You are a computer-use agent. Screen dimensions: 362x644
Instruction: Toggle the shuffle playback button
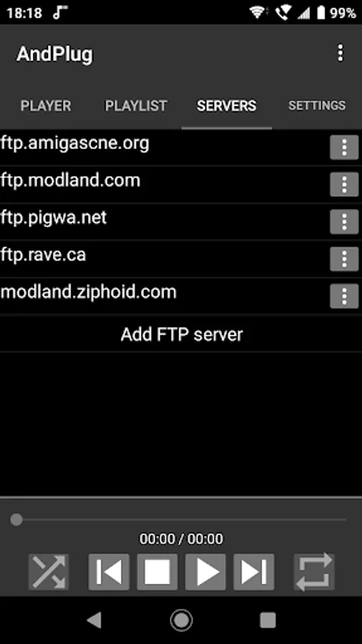click(49, 572)
